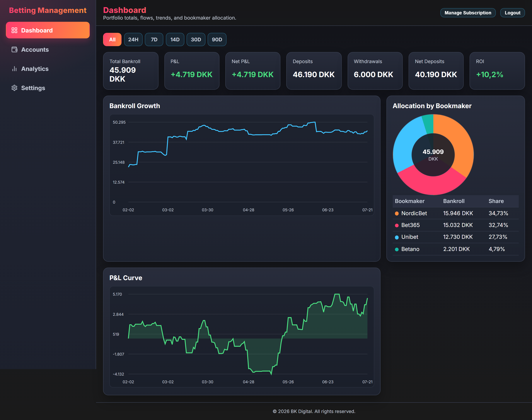
Task: Click the Unibet row name
Action: tap(410, 237)
